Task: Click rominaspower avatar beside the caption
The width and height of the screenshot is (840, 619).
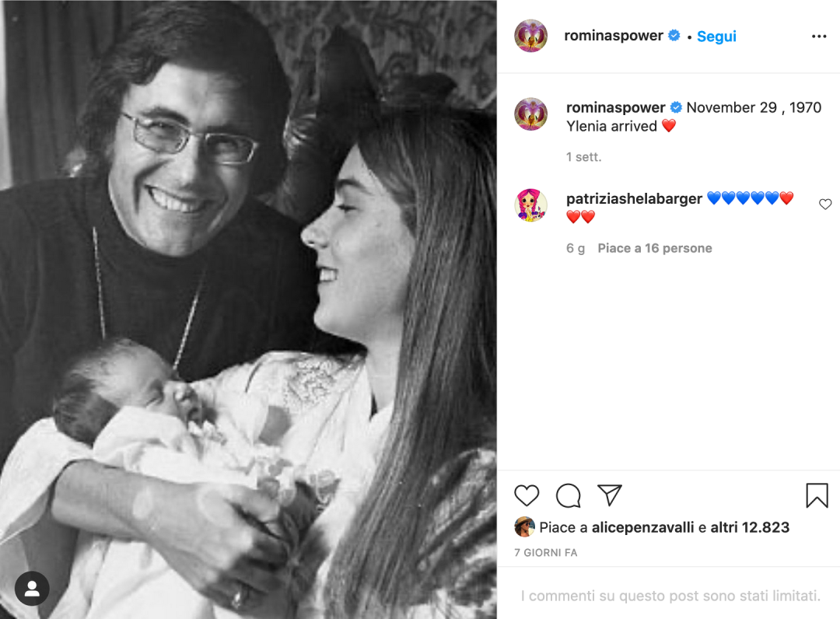Action: pyautogui.click(x=531, y=114)
